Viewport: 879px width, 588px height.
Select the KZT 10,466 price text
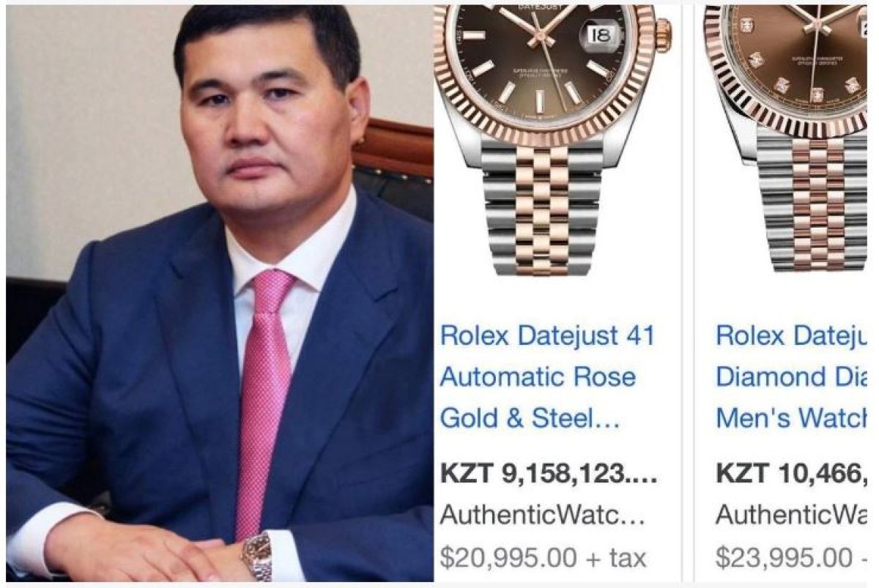[793, 473]
